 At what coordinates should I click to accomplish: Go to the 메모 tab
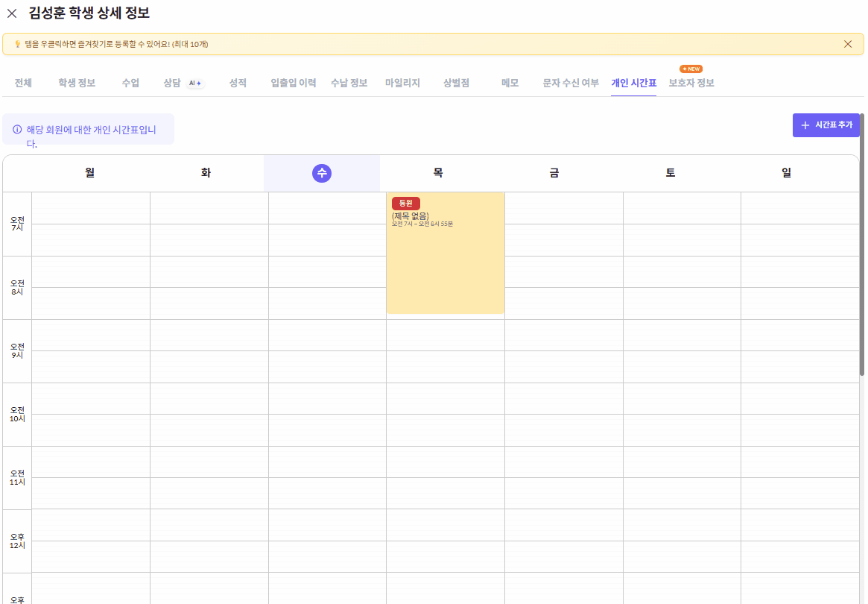tap(510, 83)
